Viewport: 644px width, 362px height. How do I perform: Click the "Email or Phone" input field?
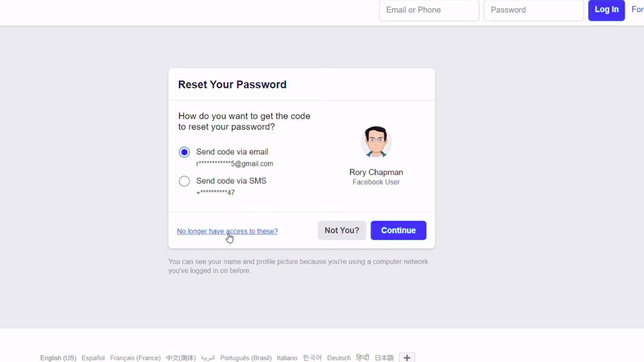[429, 10]
